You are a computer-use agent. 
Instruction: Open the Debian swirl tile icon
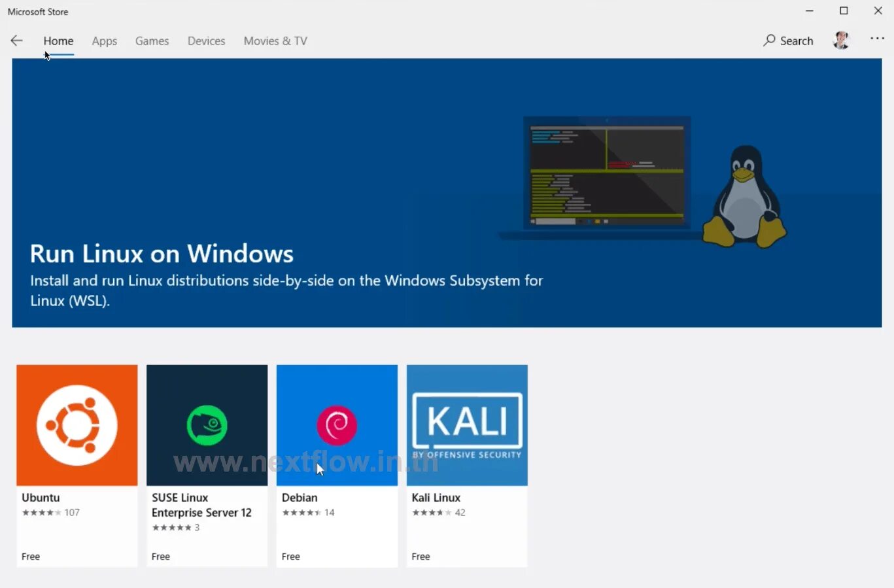click(337, 425)
